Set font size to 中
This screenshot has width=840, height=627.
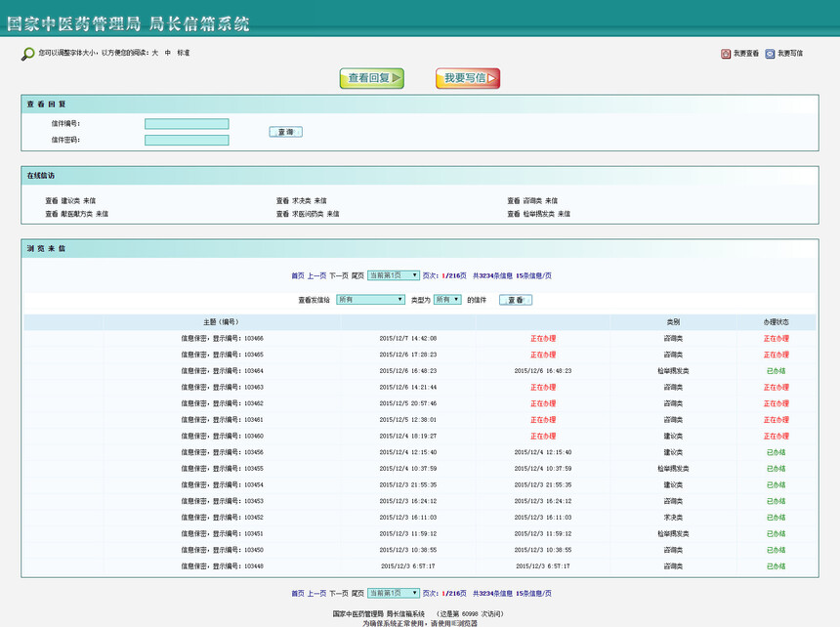coord(167,53)
